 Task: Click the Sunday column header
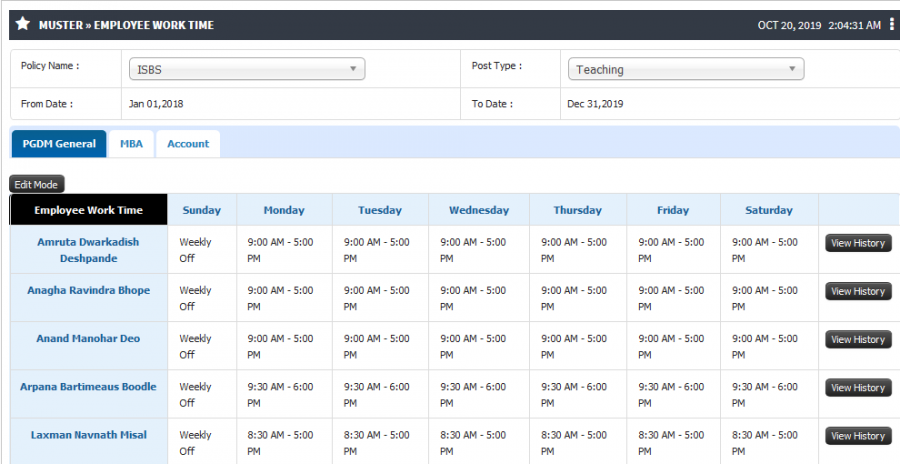point(201,210)
